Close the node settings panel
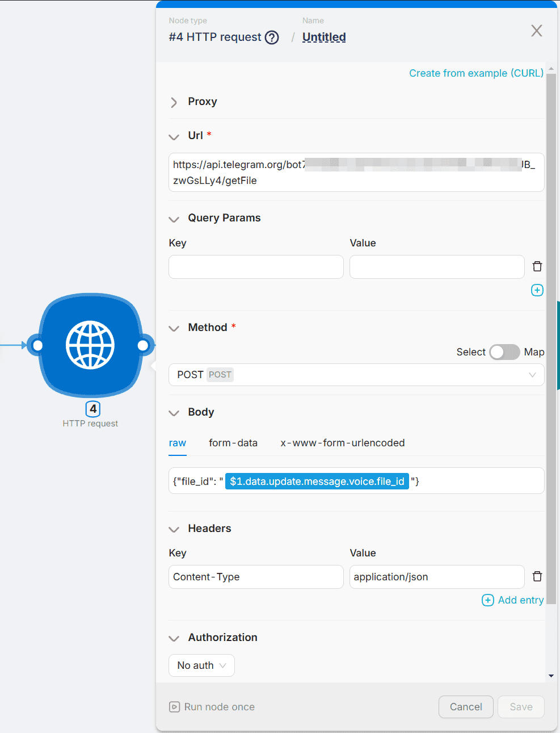Image resolution: width=560 pixels, height=733 pixels. [x=536, y=31]
